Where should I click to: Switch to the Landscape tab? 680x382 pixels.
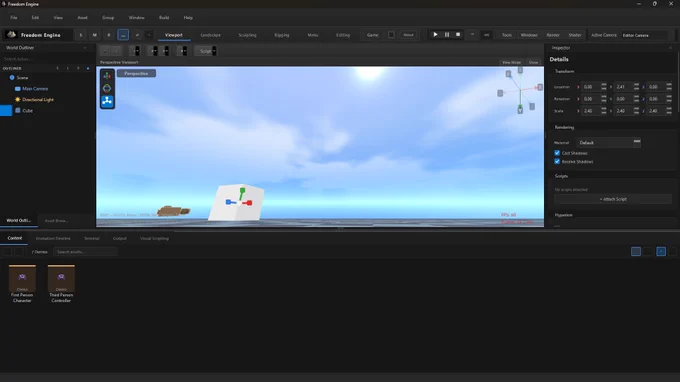point(211,35)
